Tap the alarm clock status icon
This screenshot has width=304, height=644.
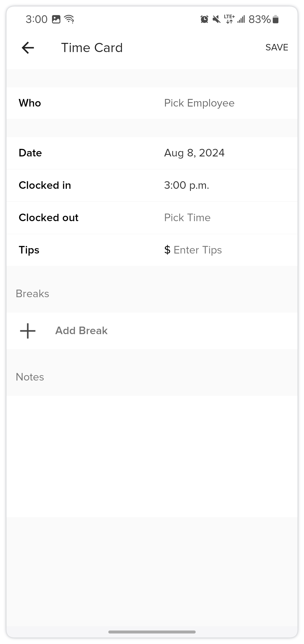coord(204,19)
